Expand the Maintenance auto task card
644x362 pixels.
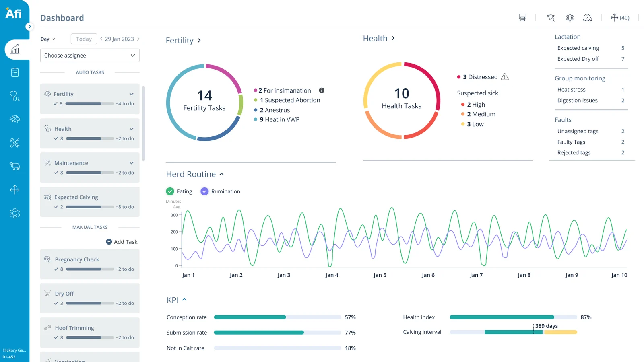131,163
